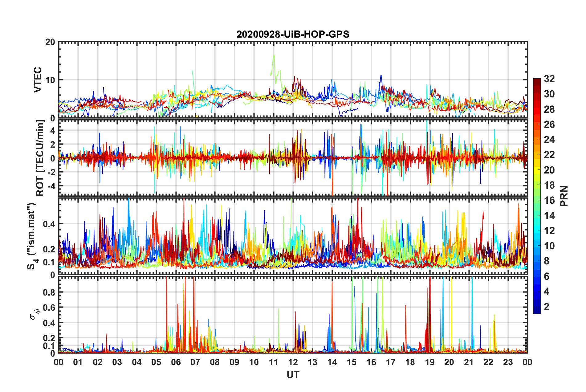Image resolution: width=586 pixels, height=392 pixels.
Task: Click the PRN colorbar label
Action: tap(564, 196)
